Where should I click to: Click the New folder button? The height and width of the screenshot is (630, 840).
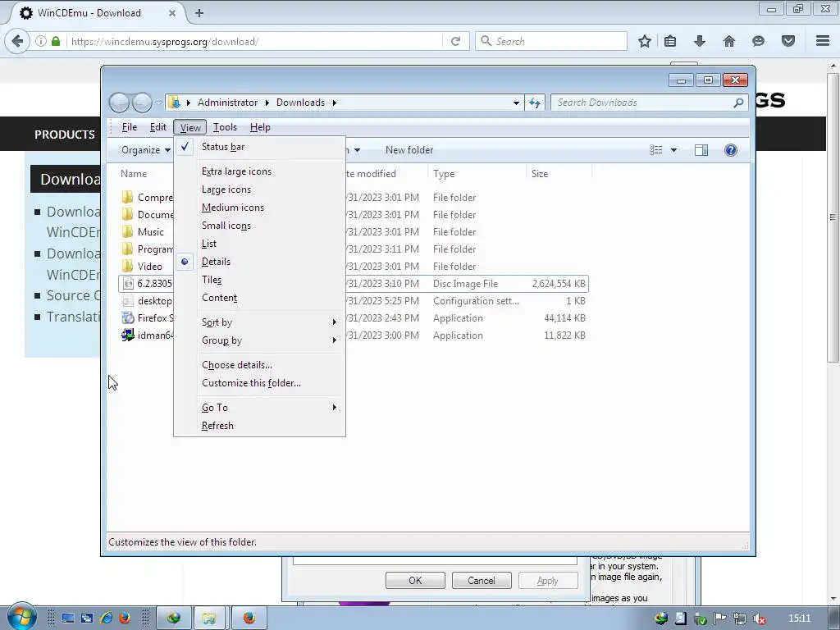(409, 150)
